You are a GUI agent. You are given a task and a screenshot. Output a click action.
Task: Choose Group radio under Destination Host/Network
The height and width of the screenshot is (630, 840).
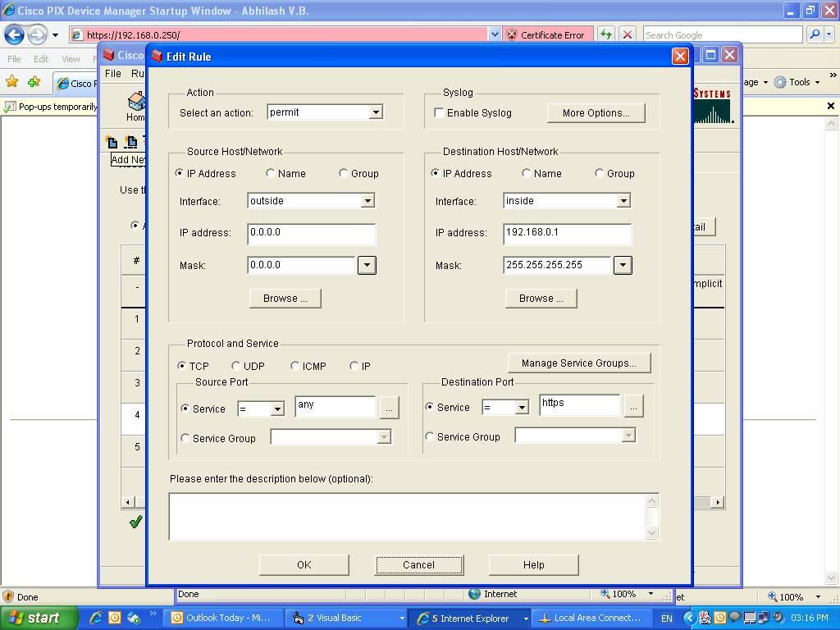(599, 173)
